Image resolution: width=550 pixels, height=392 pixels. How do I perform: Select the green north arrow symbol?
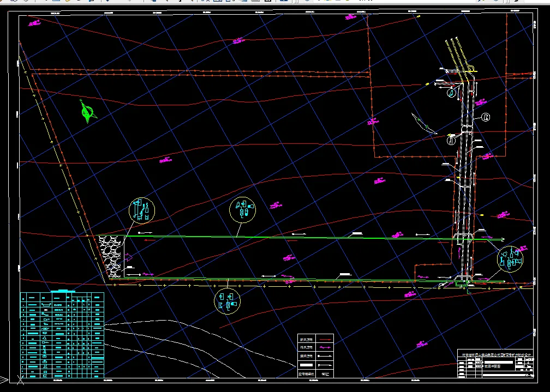click(x=87, y=112)
